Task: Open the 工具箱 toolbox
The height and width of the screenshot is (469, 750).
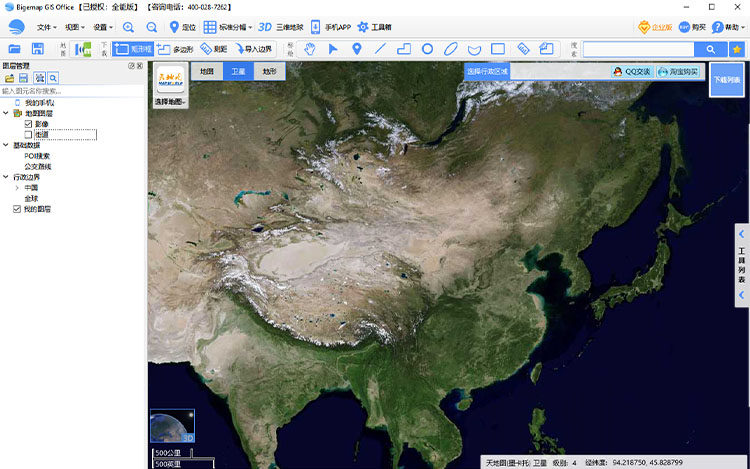Action: [x=375, y=27]
